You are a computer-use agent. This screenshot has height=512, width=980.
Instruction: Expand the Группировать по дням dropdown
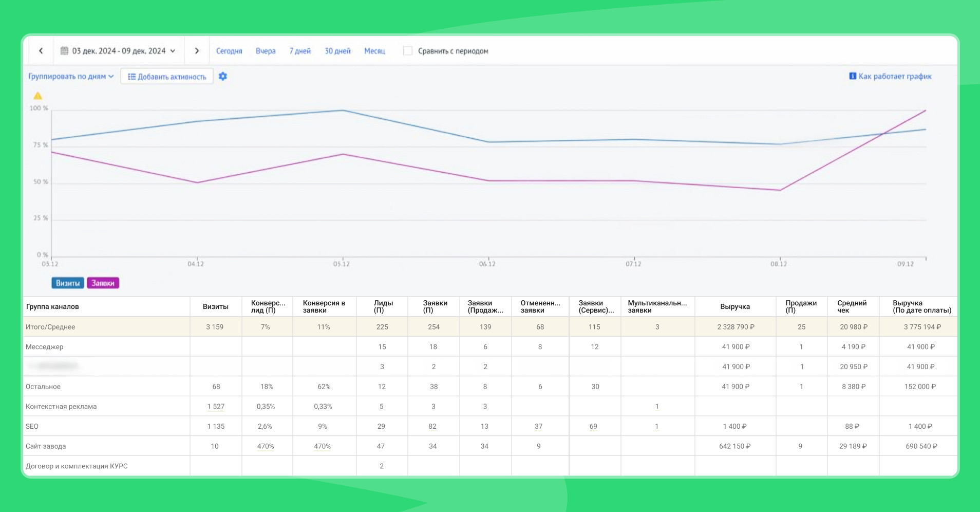tap(71, 77)
